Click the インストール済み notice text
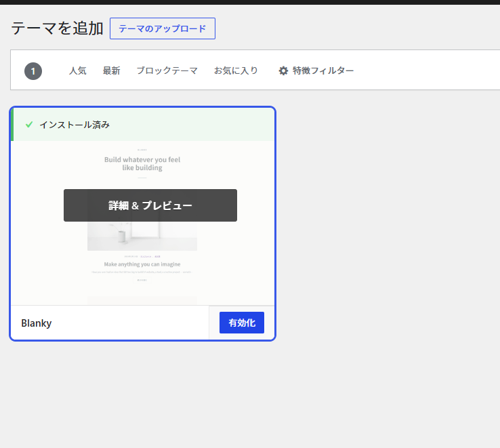 pos(75,125)
